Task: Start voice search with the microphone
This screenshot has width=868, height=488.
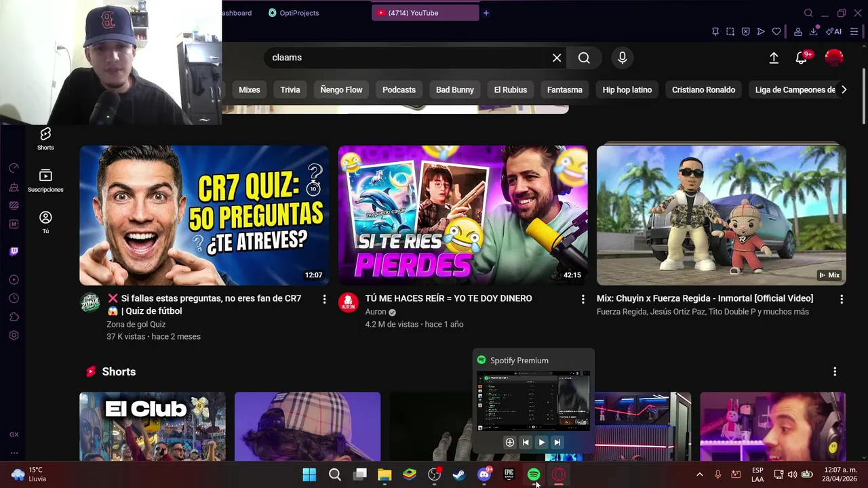Action: (x=623, y=58)
